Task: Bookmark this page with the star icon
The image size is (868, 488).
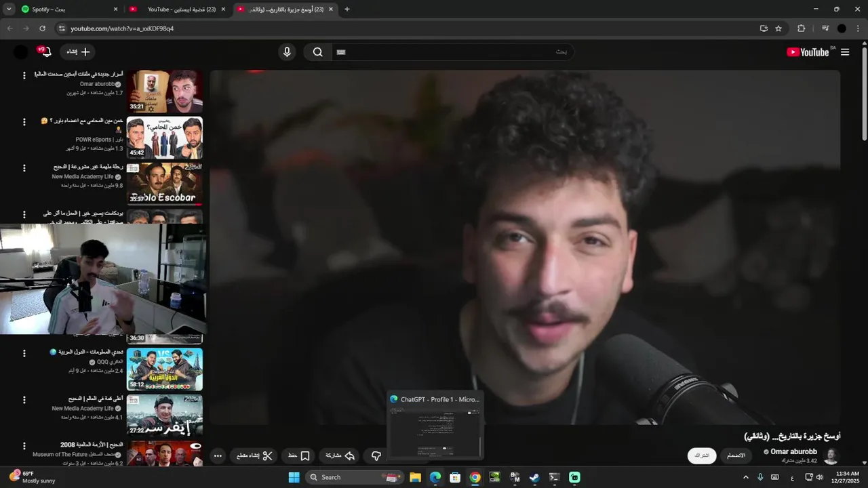Action: (x=778, y=28)
